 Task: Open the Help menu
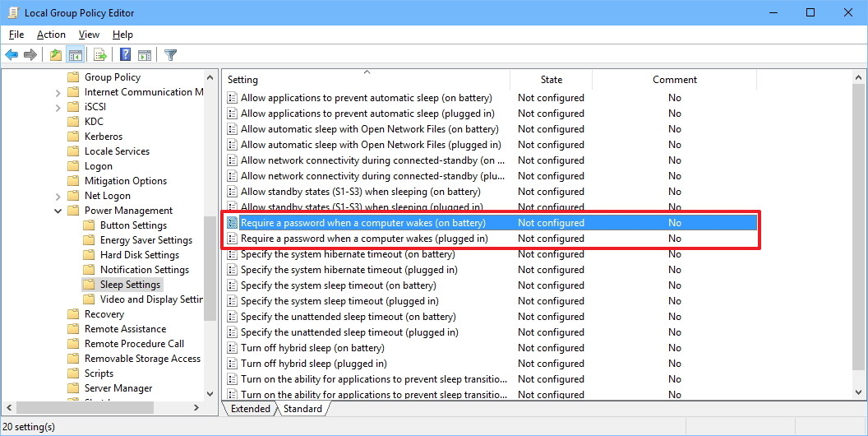pyautogui.click(x=122, y=35)
